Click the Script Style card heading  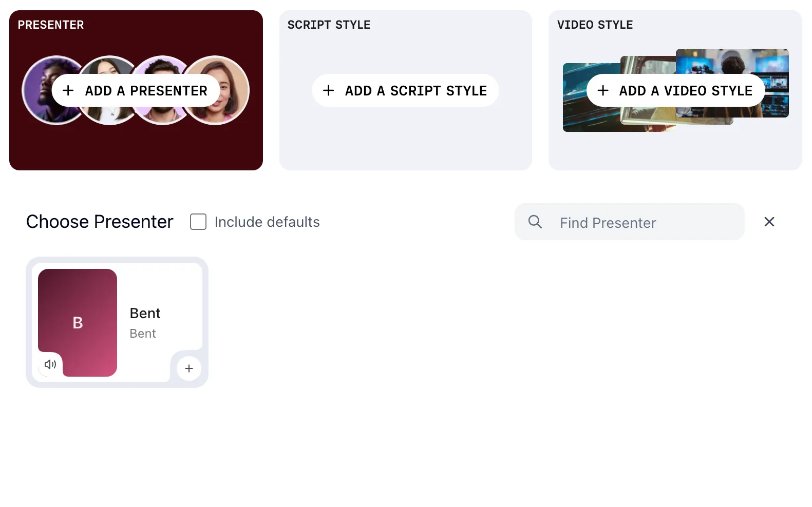point(329,25)
